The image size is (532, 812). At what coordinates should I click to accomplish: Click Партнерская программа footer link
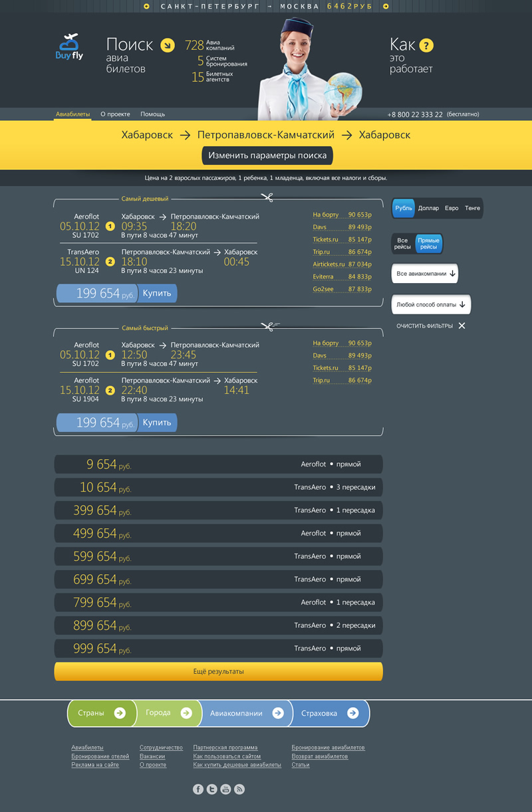(225, 748)
